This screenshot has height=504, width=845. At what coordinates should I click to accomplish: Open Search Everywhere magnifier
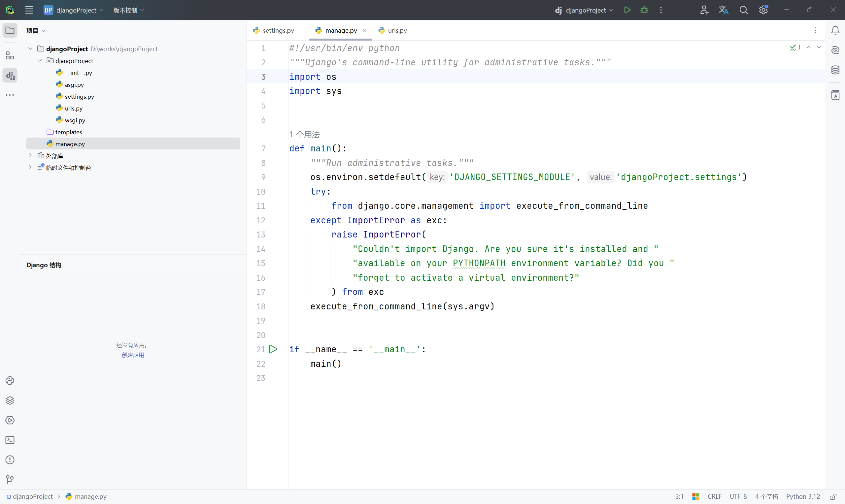pyautogui.click(x=744, y=10)
